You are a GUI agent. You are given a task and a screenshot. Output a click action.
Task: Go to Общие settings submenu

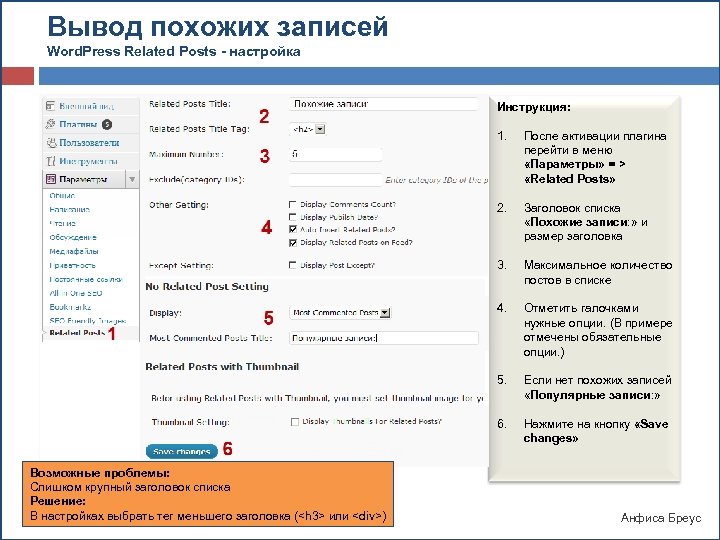[62, 196]
